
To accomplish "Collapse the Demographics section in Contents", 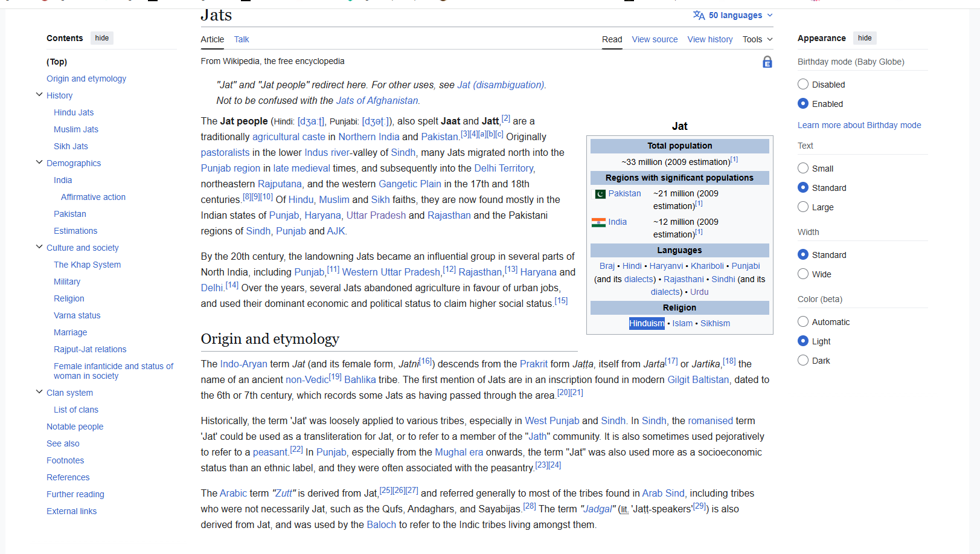I will tap(39, 162).
